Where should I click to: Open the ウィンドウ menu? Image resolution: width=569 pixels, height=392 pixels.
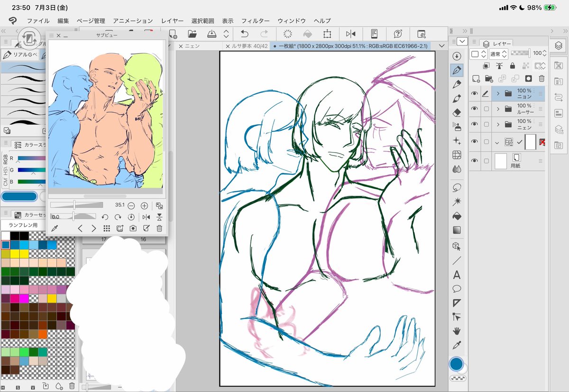click(292, 21)
